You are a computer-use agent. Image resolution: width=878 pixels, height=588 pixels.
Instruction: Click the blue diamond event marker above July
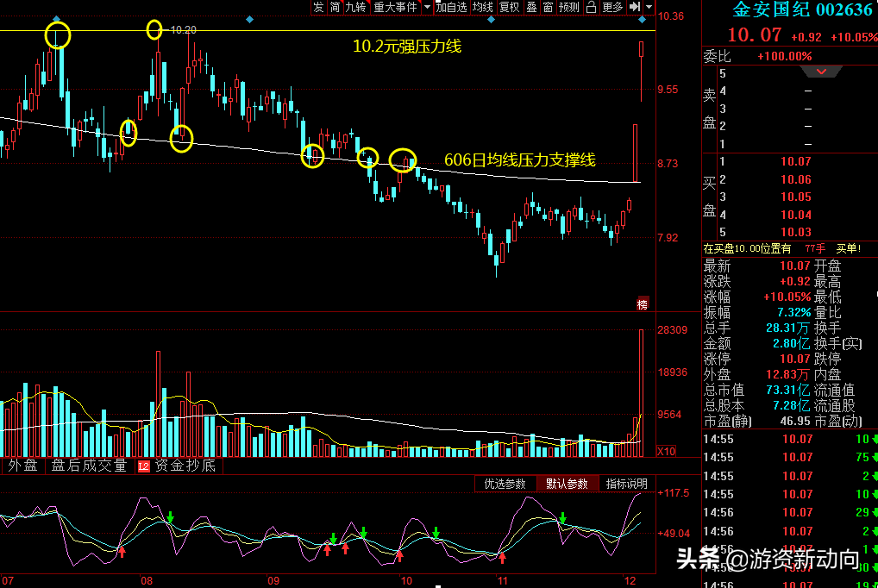[x=56, y=20]
